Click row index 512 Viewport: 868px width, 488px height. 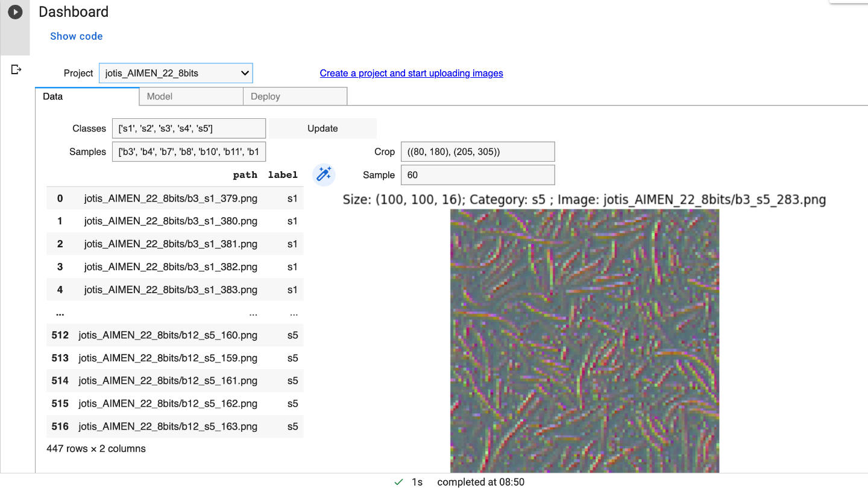(60, 335)
